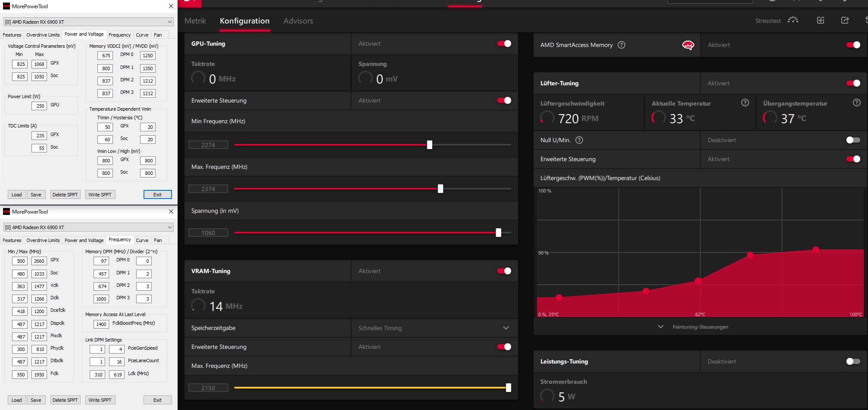Click Save in Frequency window
This screenshot has height=410, width=868.
pyautogui.click(x=36, y=400)
